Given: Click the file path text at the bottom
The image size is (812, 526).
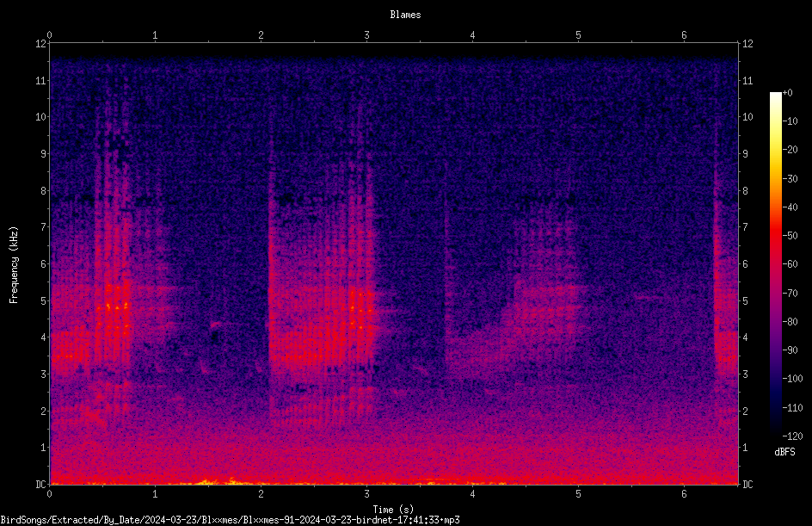Looking at the screenshot, I should click(x=230, y=520).
